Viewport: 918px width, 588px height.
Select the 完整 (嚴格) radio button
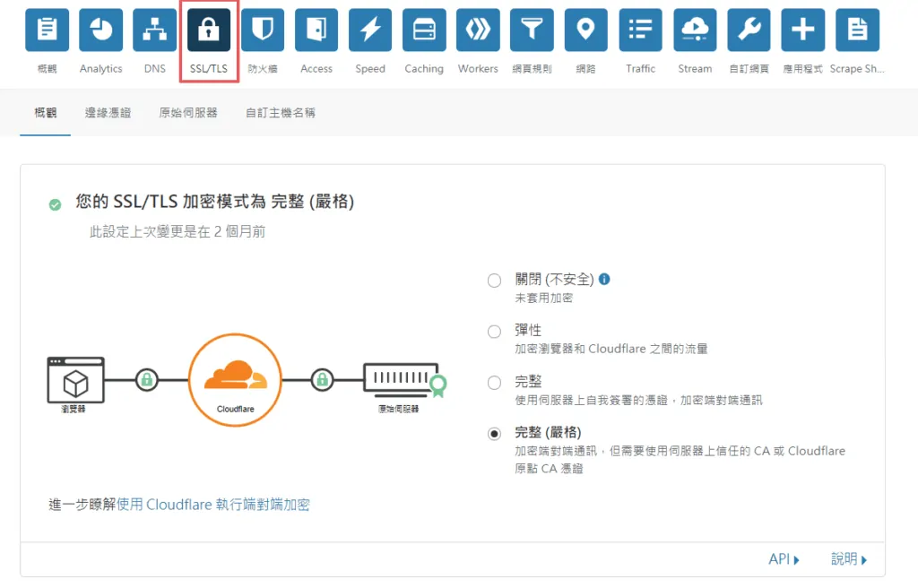(x=494, y=434)
